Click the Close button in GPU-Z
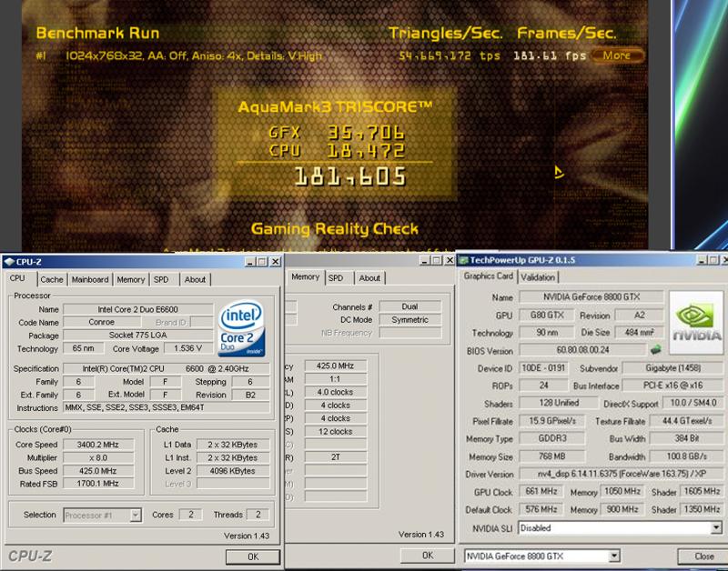This screenshot has height=571, width=728. (x=703, y=556)
